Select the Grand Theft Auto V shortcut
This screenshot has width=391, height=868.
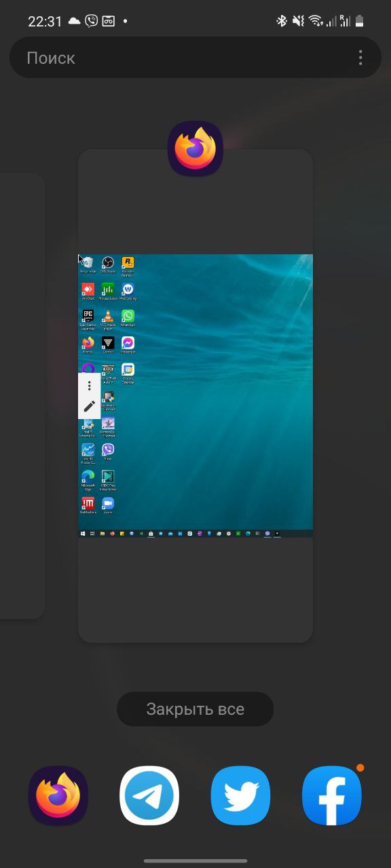[107, 373]
